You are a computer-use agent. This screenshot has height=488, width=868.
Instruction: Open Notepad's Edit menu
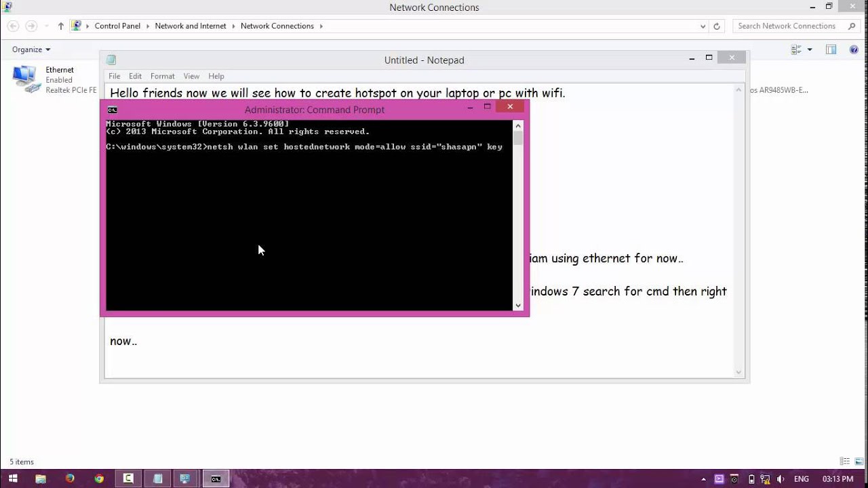coord(135,76)
